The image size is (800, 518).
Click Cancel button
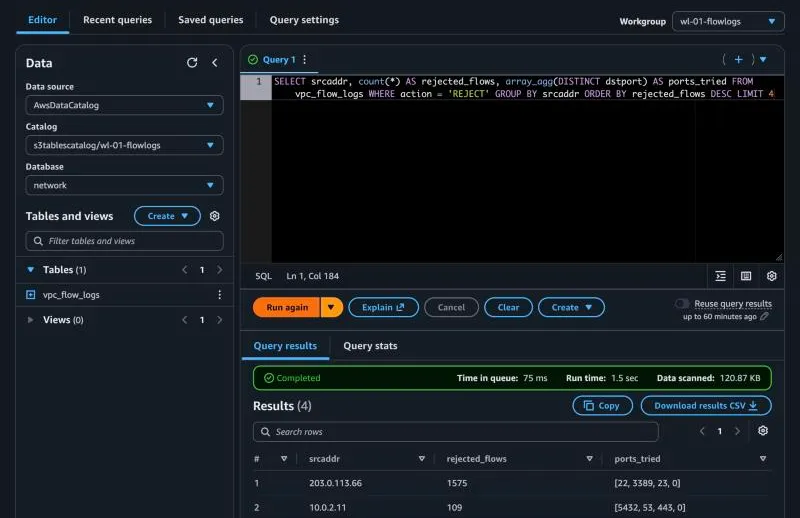[452, 307]
